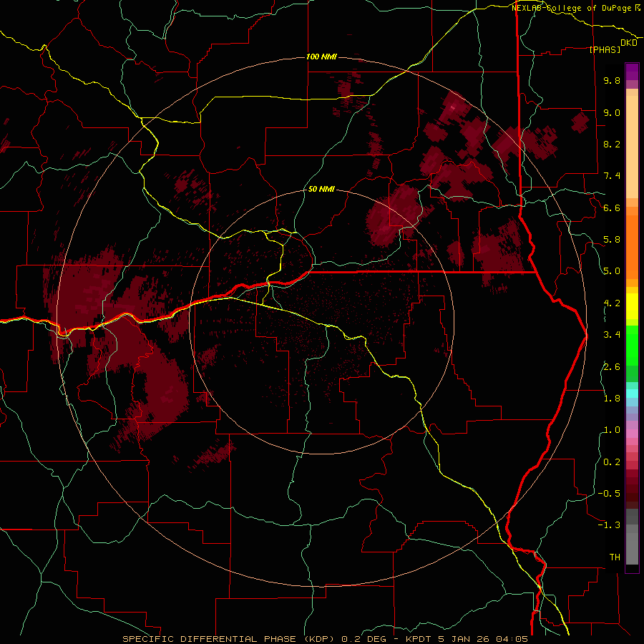Click the 8.2 value on color scale

coord(612,144)
